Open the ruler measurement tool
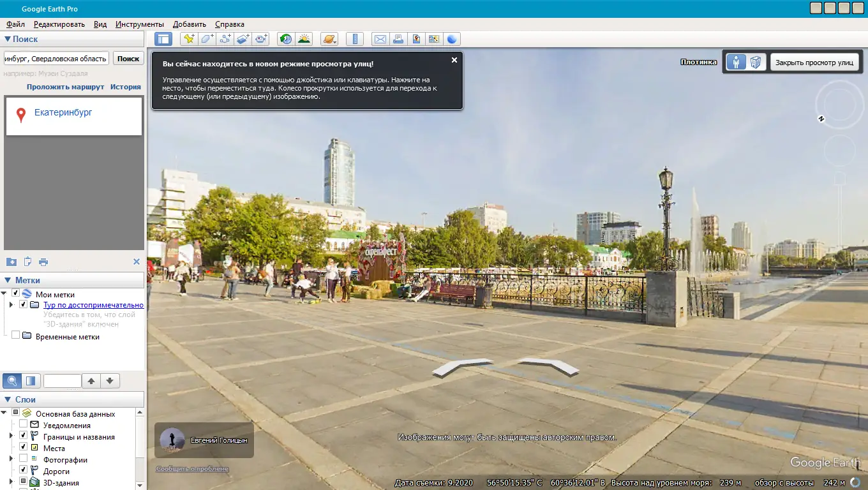This screenshot has height=490, width=868. pos(354,39)
